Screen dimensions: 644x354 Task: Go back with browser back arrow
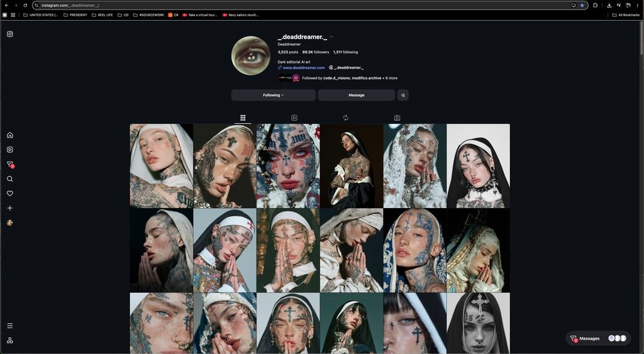[6, 5]
